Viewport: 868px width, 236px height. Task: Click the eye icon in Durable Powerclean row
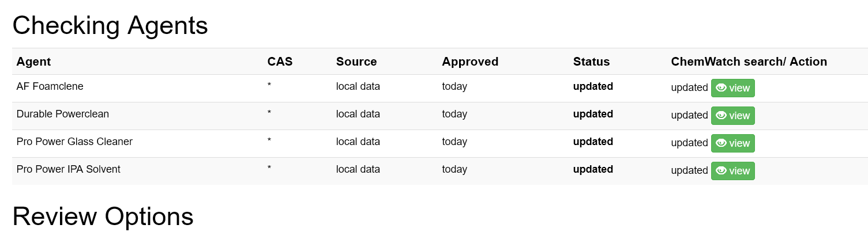[721, 116]
